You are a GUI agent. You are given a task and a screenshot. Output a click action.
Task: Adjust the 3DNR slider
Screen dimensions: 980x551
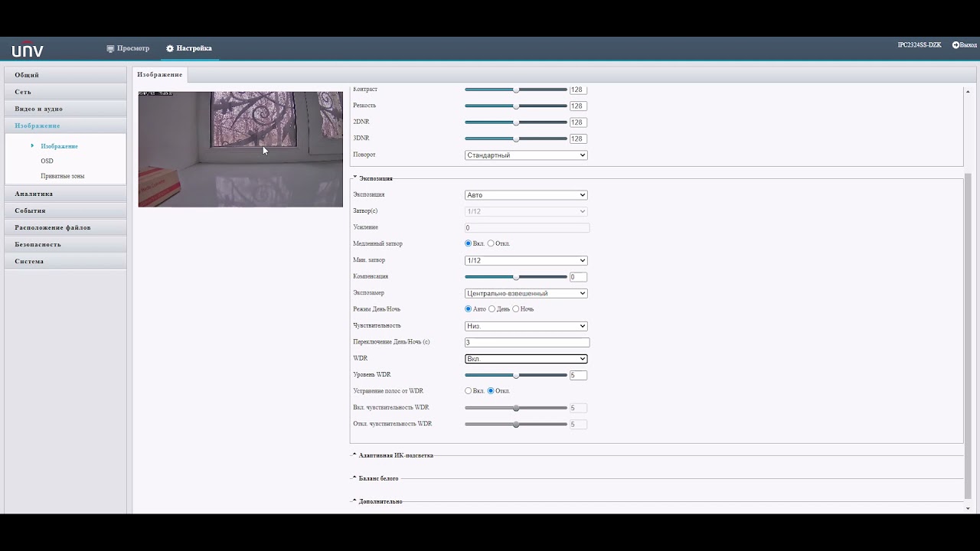pyautogui.click(x=516, y=139)
